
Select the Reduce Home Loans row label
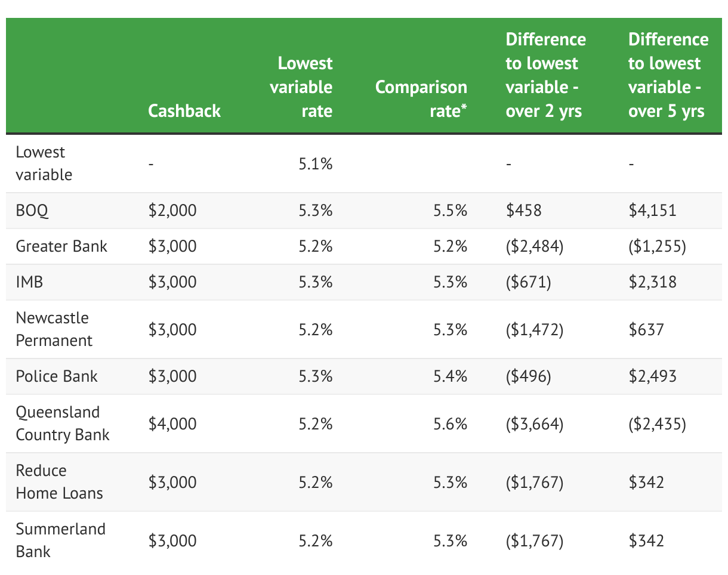[x=59, y=482]
